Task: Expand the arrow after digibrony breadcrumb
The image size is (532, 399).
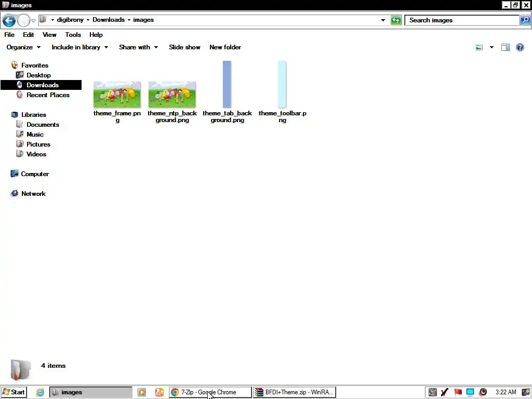Action: click(x=88, y=20)
